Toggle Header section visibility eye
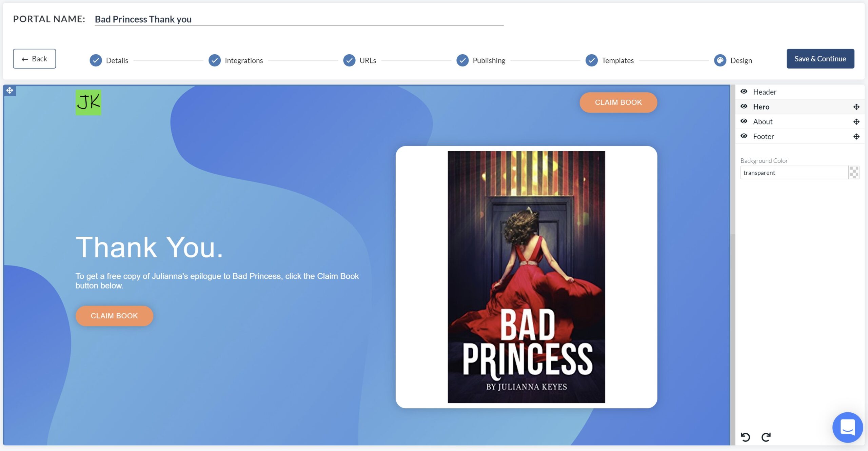This screenshot has width=868, height=451. tap(744, 92)
